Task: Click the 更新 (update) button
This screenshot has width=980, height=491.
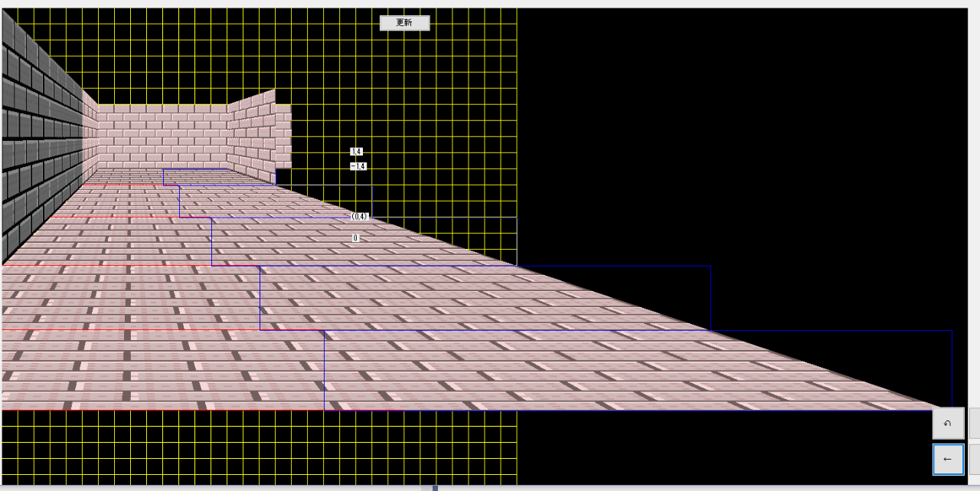Action: [404, 23]
